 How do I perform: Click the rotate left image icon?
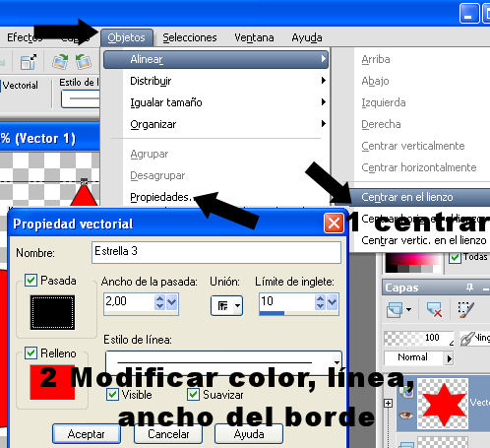pos(83,61)
